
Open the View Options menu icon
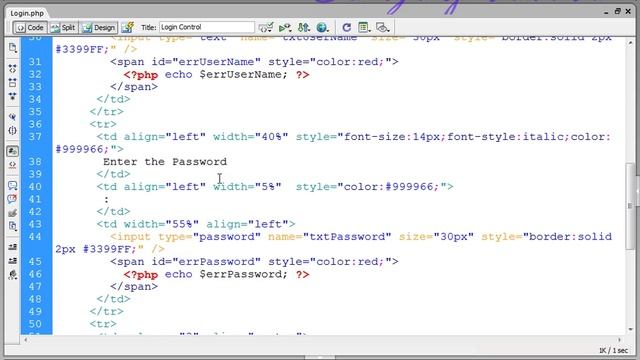[364, 27]
